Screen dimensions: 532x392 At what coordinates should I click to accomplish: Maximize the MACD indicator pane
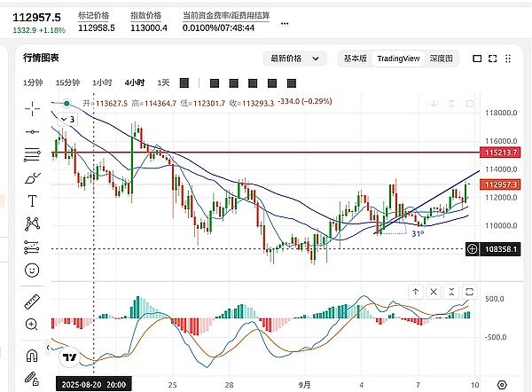470,291
